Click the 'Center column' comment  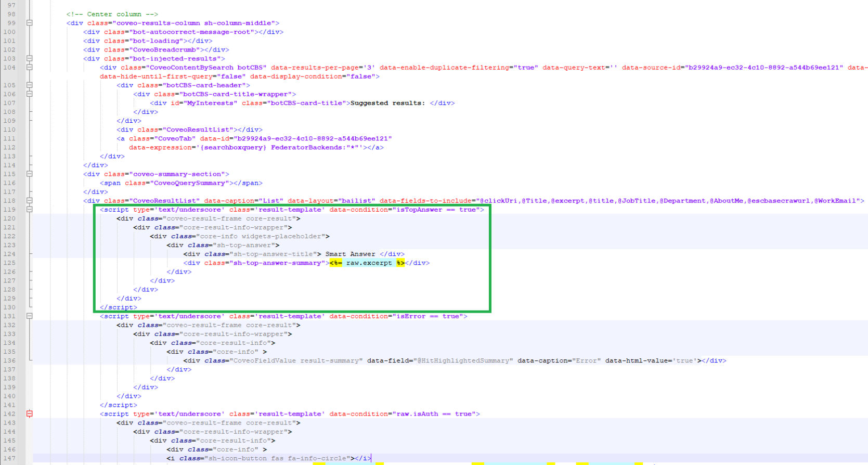point(112,14)
